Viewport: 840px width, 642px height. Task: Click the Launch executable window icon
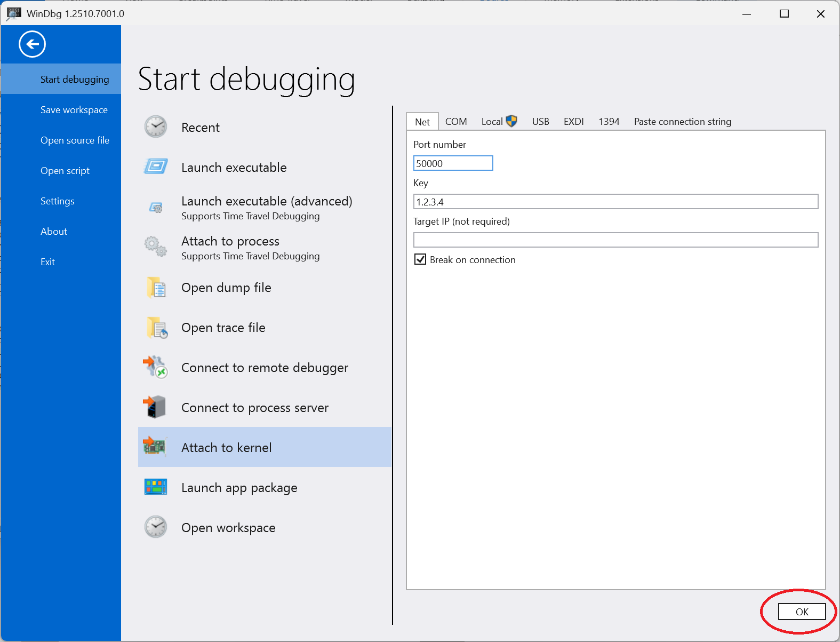pyautogui.click(x=156, y=167)
